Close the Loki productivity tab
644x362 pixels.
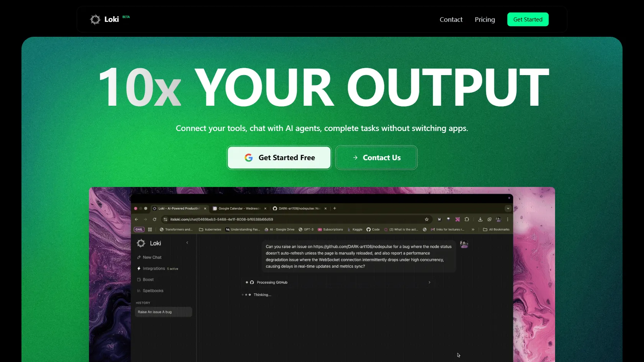pyautogui.click(x=205, y=208)
